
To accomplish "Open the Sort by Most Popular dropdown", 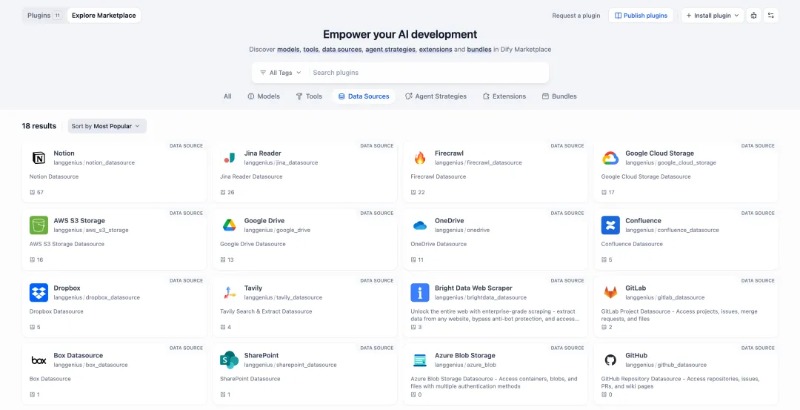I will click(x=107, y=126).
